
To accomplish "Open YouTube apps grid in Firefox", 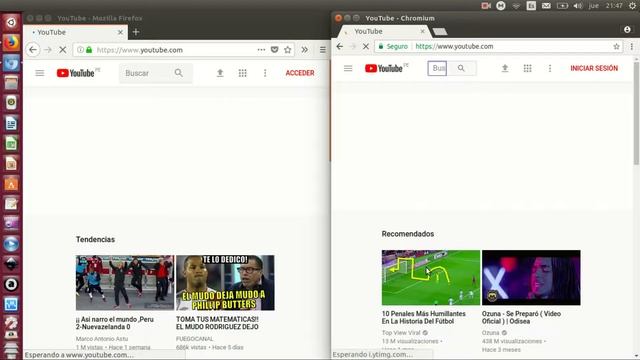I will click(242, 73).
